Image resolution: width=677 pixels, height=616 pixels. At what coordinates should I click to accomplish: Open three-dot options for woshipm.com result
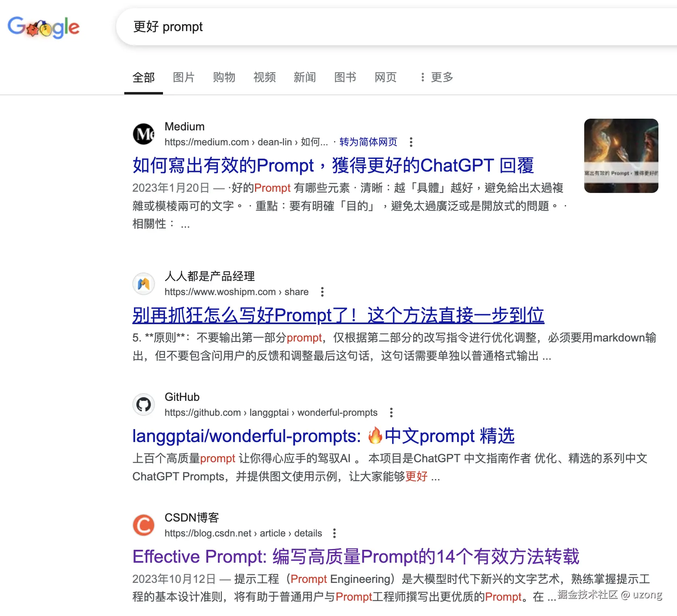pyautogui.click(x=322, y=292)
